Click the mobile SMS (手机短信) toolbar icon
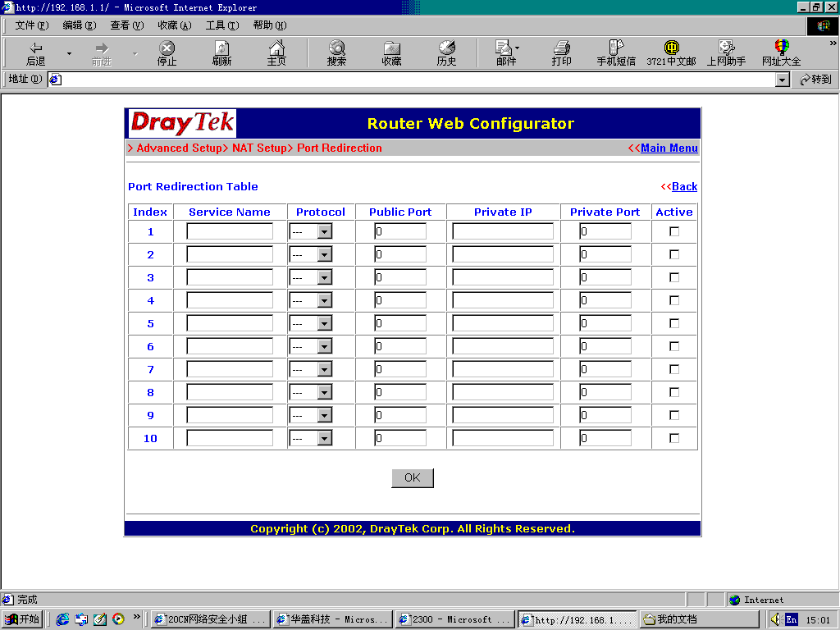Screen dimensions: 840x630 (616, 53)
